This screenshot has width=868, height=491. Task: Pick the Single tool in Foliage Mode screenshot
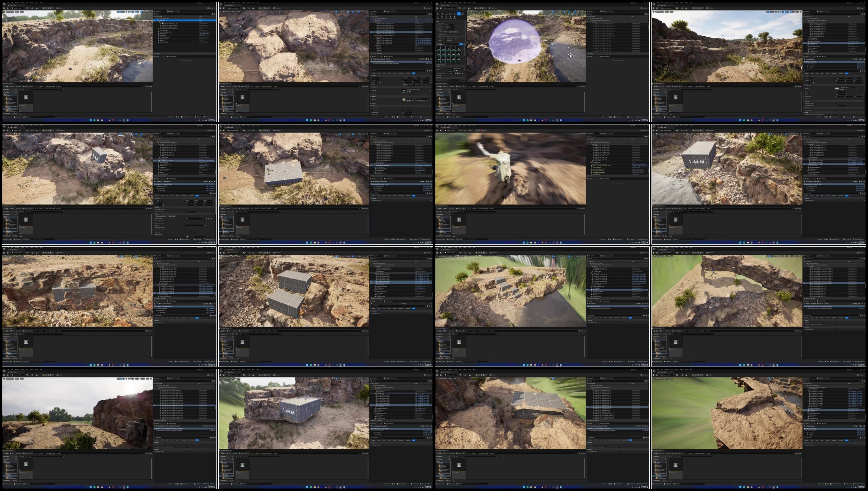[x=438, y=17]
